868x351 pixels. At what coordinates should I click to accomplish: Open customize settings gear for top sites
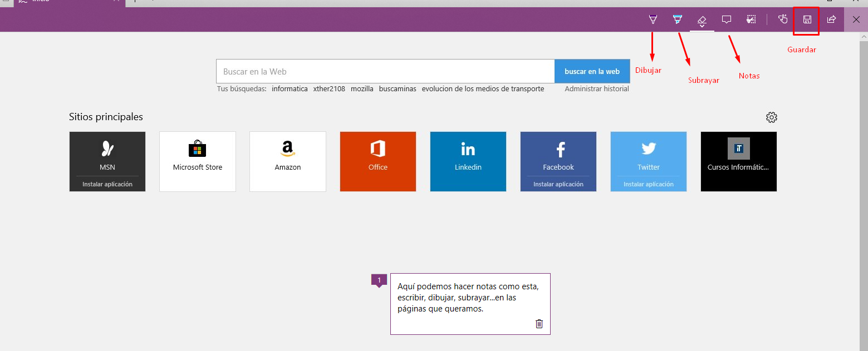[772, 117]
